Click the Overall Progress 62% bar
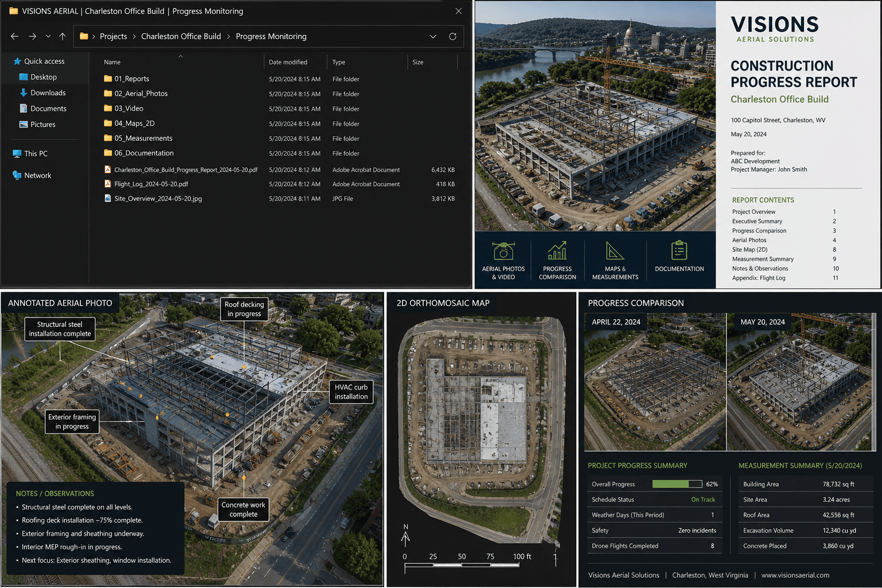 (678, 484)
